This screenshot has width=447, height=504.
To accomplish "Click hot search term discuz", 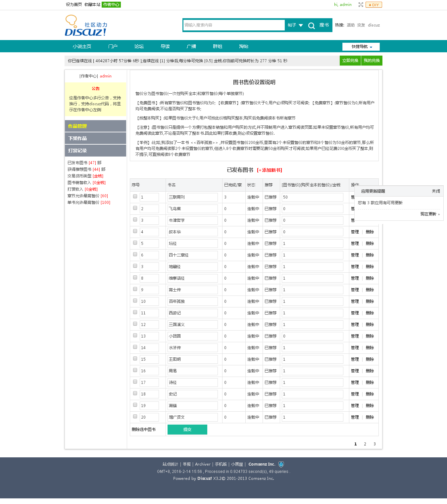I will (374, 25).
